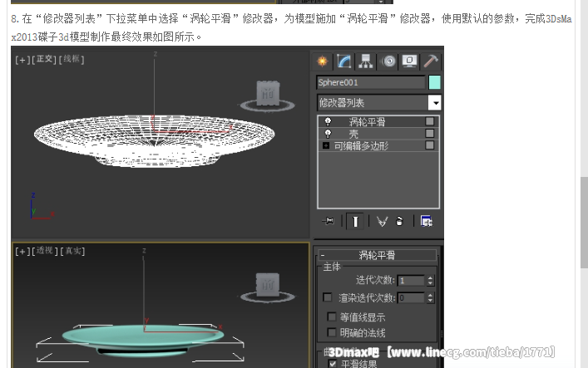Open the 修改器列表 dropdown
588x368 pixels.
point(434,103)
